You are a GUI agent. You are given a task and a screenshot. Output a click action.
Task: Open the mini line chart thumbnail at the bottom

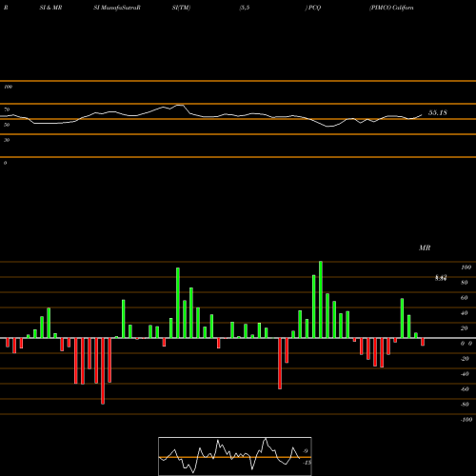coord(235,456)
